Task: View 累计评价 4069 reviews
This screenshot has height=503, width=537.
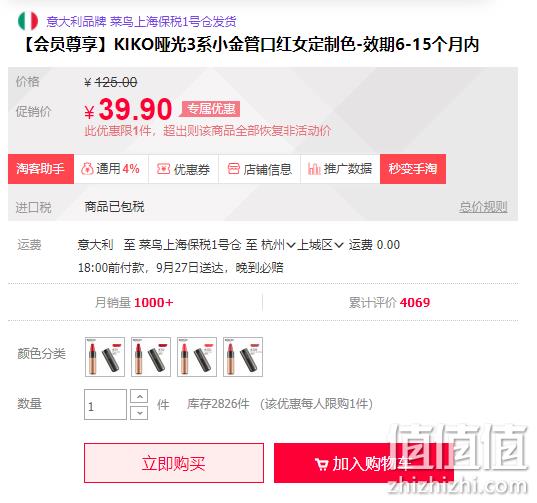Action: coord(389,303)
